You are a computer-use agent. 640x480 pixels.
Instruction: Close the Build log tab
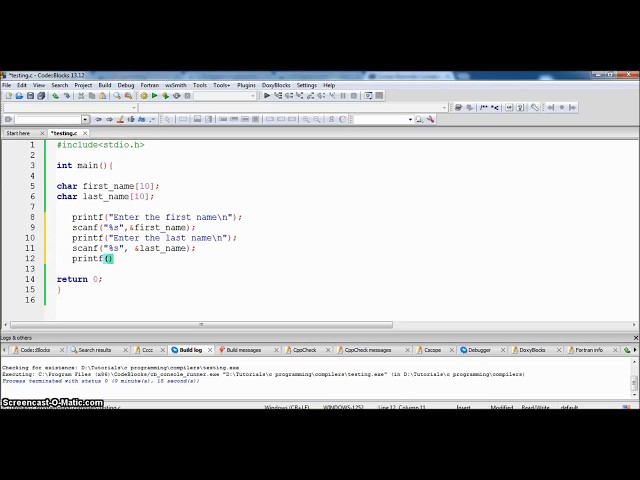tap(210, 350)
